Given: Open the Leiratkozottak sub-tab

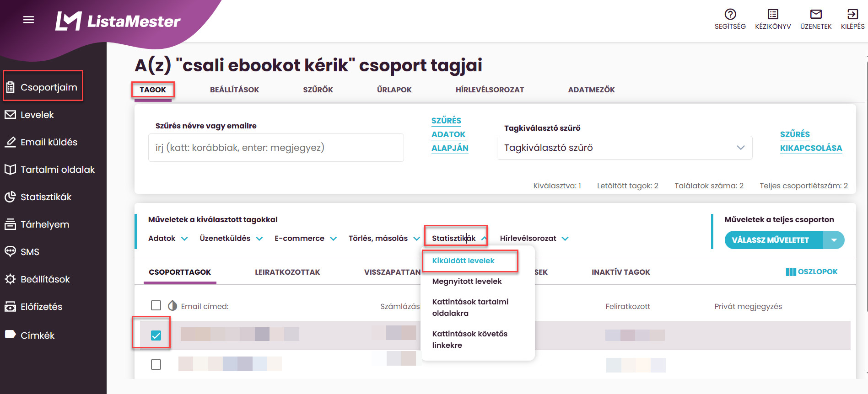Looking at the screenshot, I should [287, 272].
